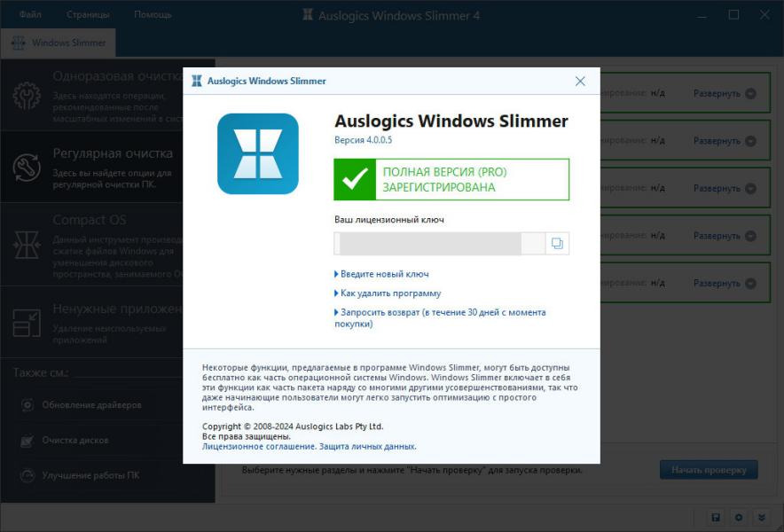
Task: Open Compact OS via its compress icon
Action: click(27, 245)
